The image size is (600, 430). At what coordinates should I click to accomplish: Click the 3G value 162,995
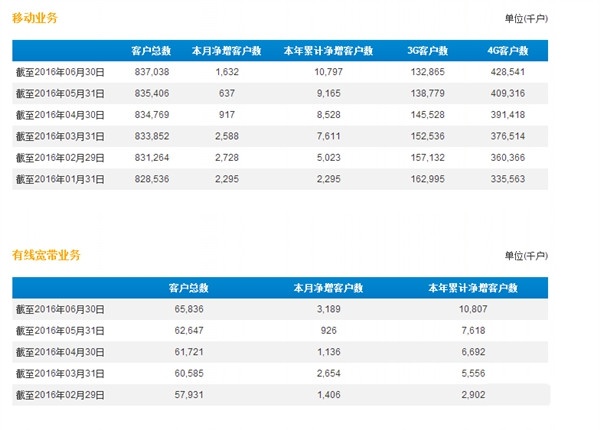coord(428,179)
